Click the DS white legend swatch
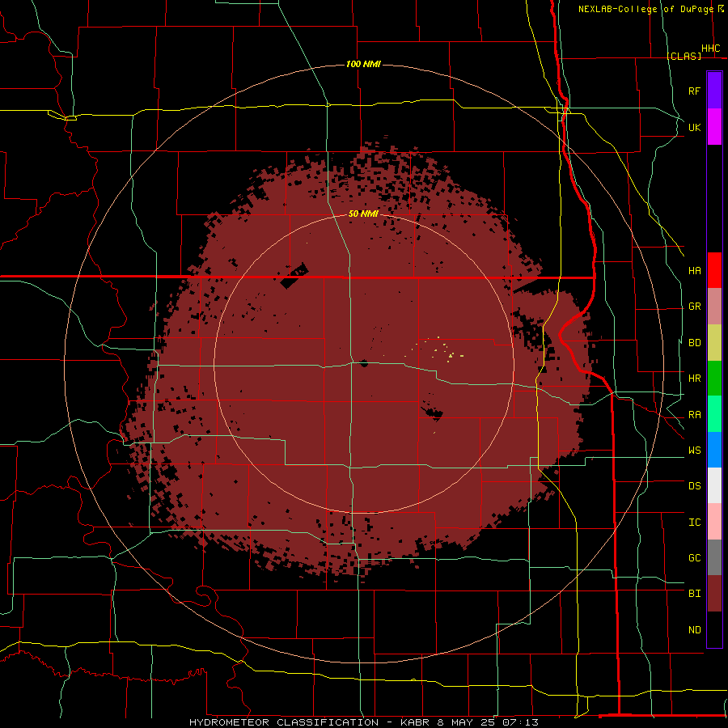Viewport: 728px width, 728px height. pyautogui.click(x=714, y=485)
